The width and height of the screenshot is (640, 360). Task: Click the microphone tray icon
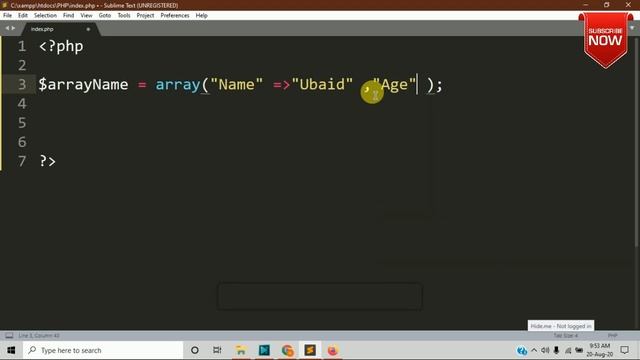(556, 350)
